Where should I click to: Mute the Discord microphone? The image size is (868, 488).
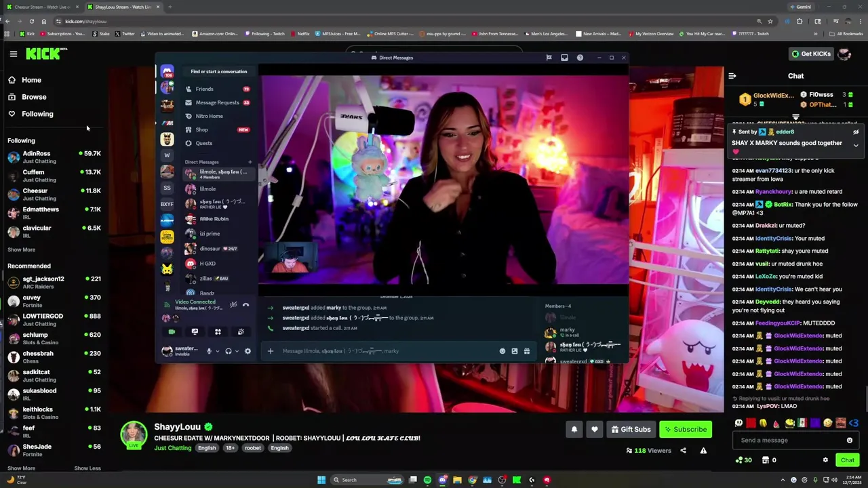209,351
